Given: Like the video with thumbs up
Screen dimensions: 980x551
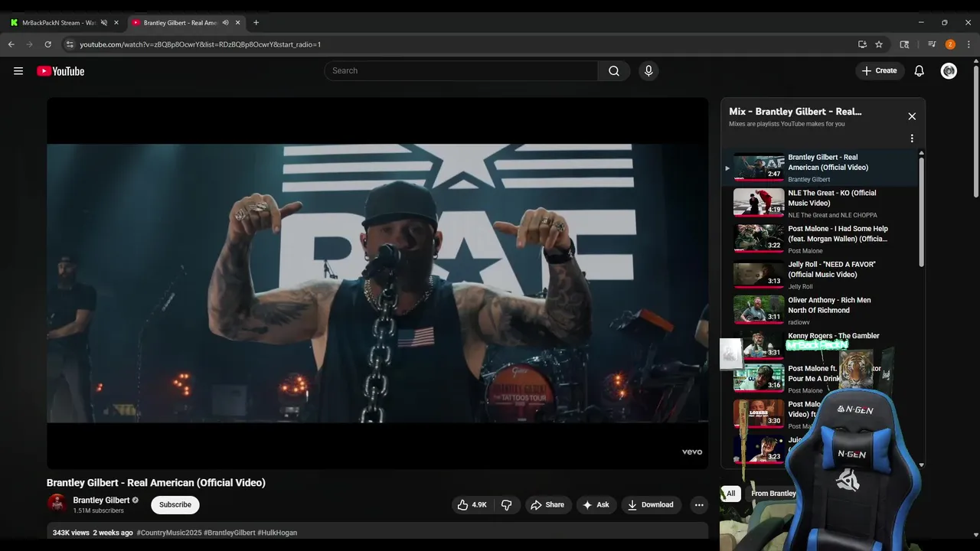Looking at the screenshot, I should [472, 505].
